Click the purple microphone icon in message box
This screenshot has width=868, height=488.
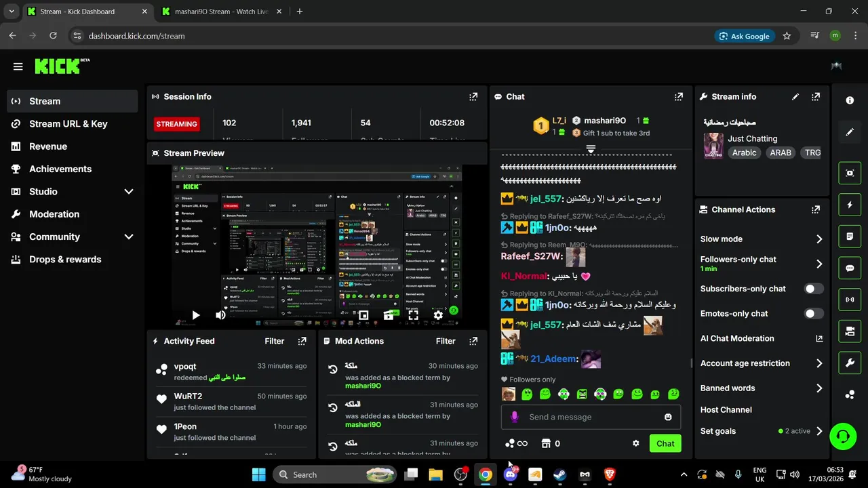click(x=514, y=417)
